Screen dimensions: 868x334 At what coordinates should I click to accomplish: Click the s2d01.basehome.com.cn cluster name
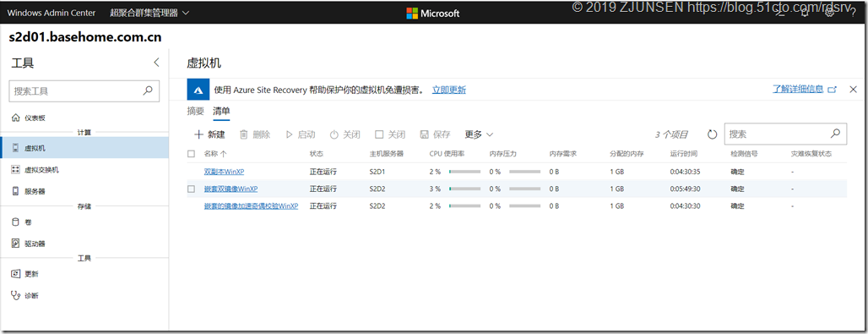pos(85,38)
